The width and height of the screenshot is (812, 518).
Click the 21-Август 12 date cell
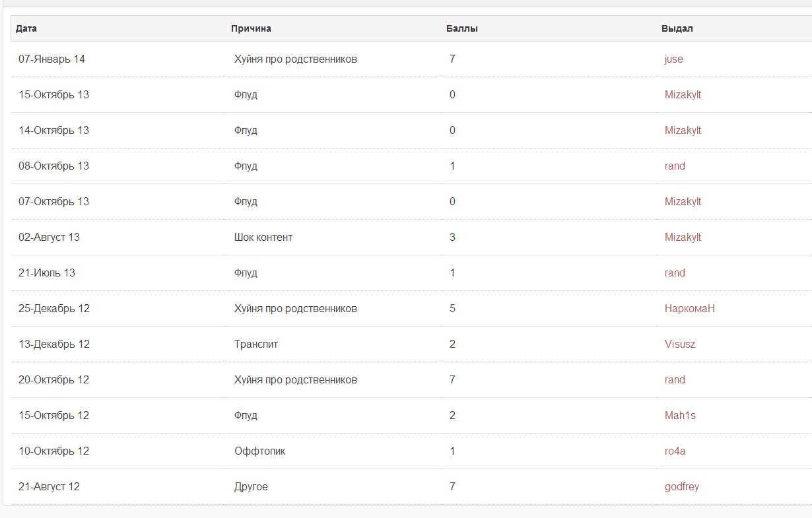49,487
